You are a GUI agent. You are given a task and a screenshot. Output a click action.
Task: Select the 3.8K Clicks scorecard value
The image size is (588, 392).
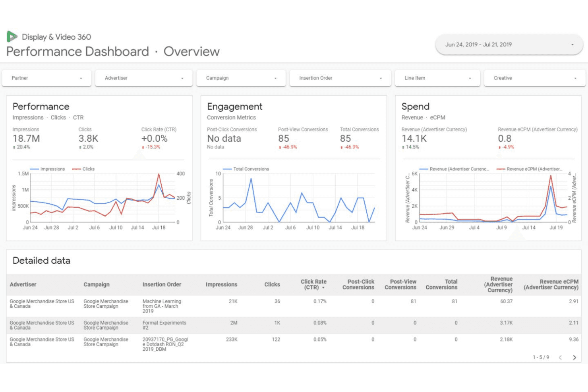coord(88,139)
